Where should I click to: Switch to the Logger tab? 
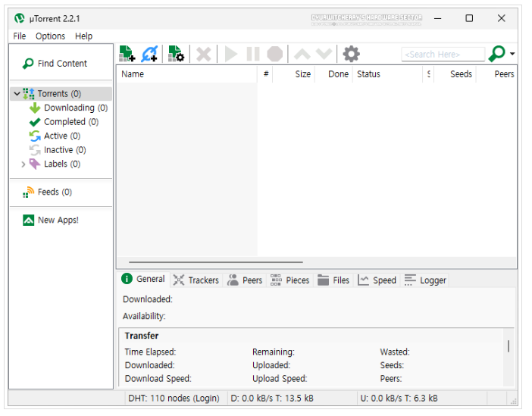coord(425,280)
